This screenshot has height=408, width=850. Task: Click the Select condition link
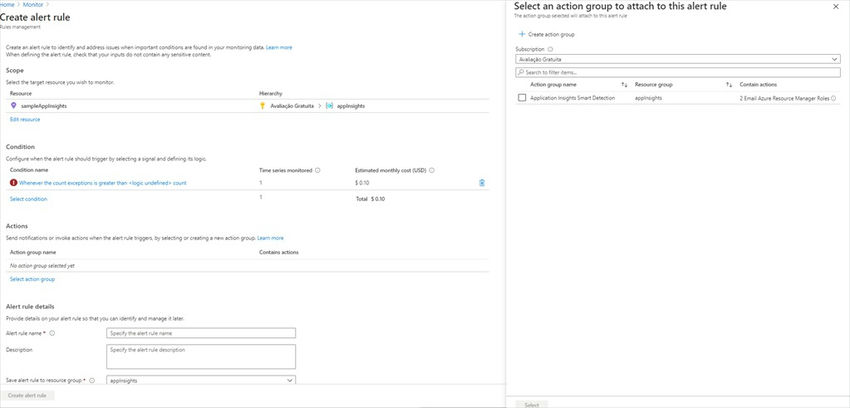[29, 199]
